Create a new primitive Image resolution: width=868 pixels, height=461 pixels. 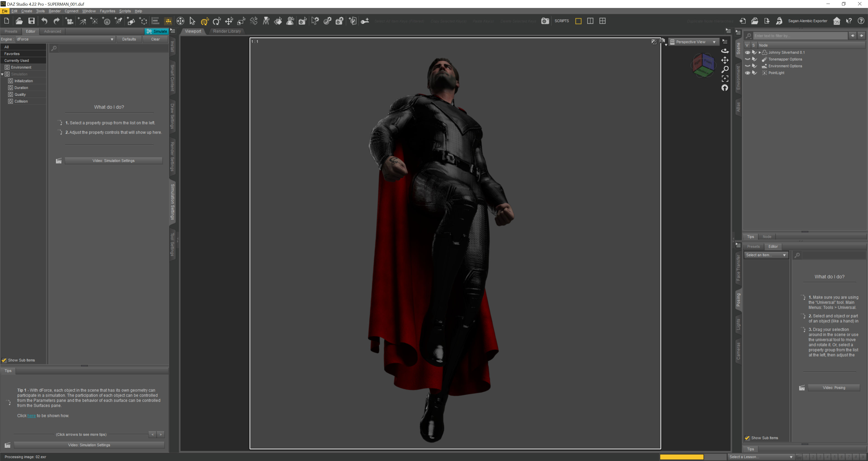131,21
